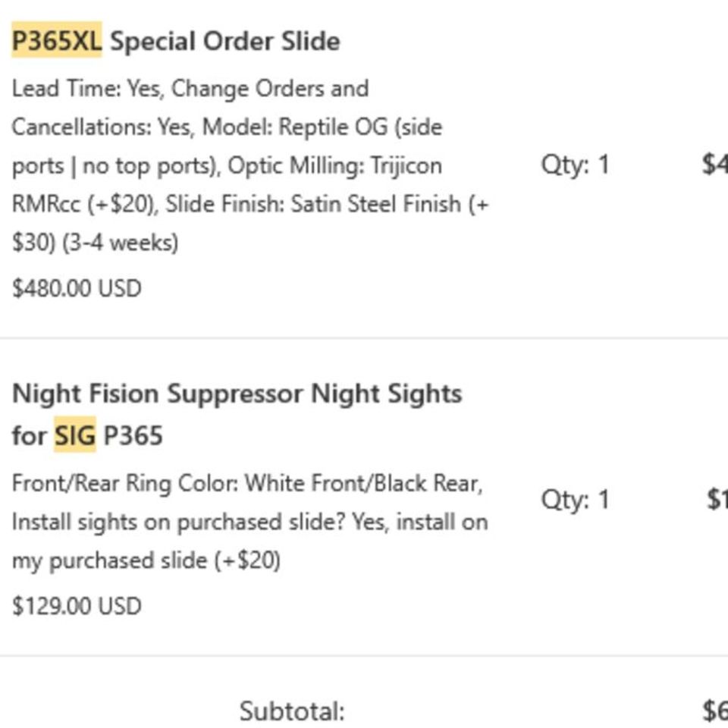The height and width of the screenshot is (728, 728).
Task: Select the $129.00 USD unit price
Action: 77,607
